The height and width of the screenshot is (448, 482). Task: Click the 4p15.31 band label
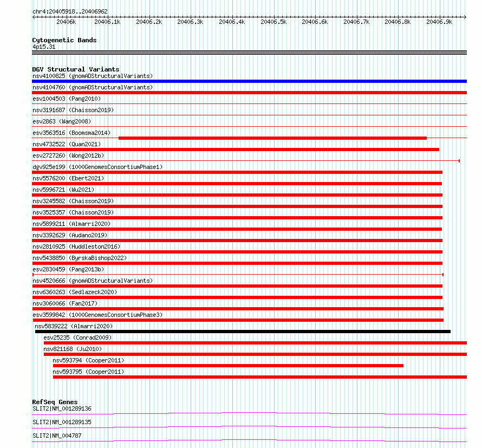(x=44, y=47)
